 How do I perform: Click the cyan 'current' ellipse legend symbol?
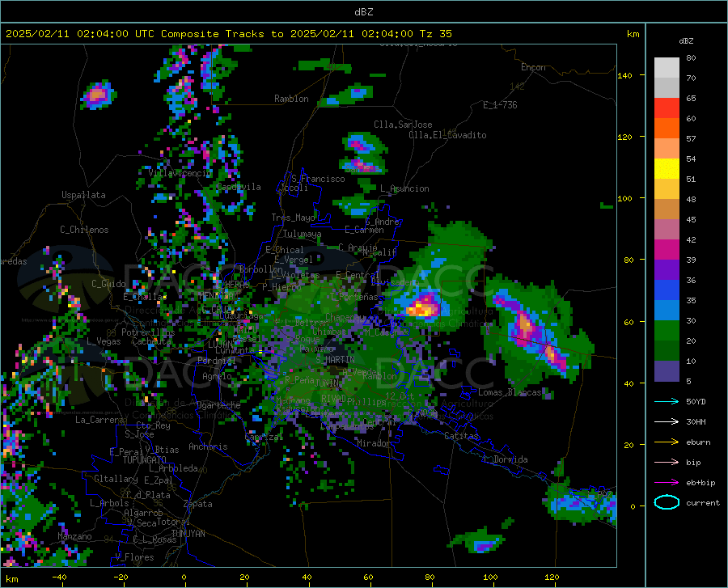(x=667, y=502)
